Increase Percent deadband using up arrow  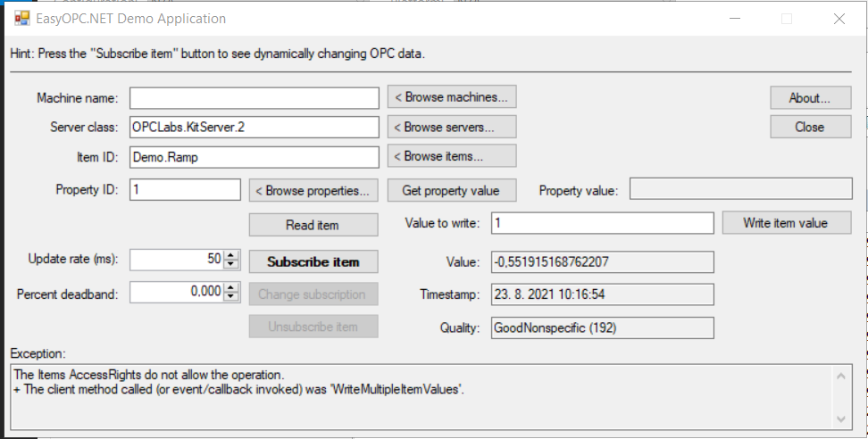pyautogui.click(x=231, y=287)
